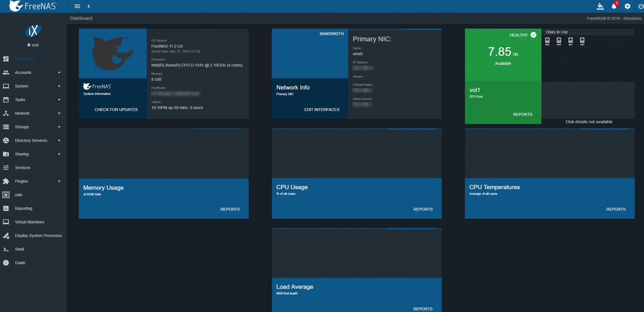Click the Dashboard breadcrumb title

(81, 18)
